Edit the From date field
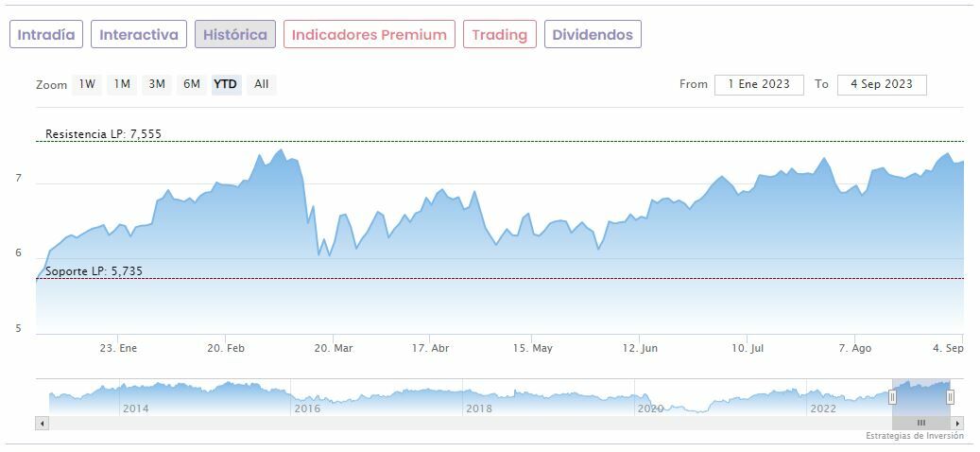Viewport: 980px width, 452px height. [x=759, y=84]
